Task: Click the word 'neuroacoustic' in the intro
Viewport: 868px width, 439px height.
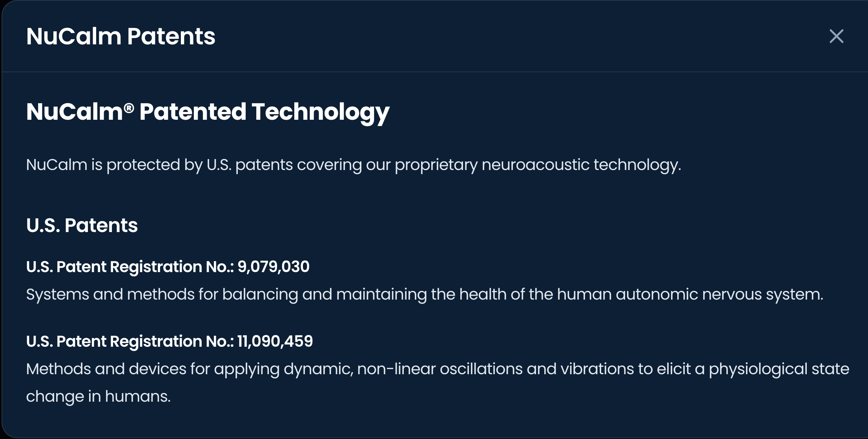Action: (535, 165)
